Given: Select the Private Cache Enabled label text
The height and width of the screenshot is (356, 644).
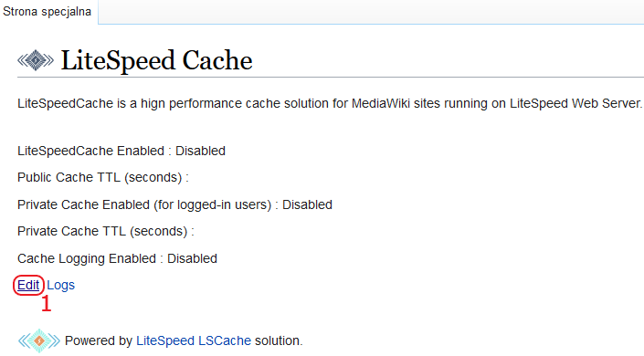Looking at the screenshot, I should [x=144, y=204].
